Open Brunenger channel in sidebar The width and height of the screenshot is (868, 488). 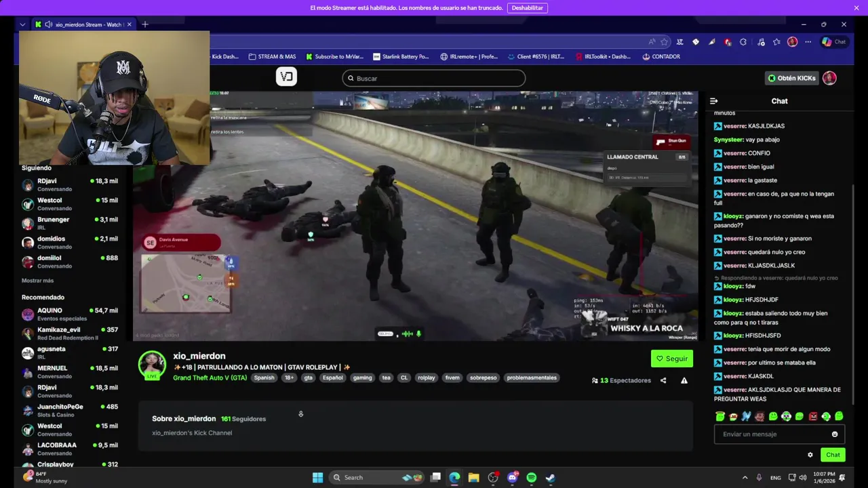tap(69, 224)
